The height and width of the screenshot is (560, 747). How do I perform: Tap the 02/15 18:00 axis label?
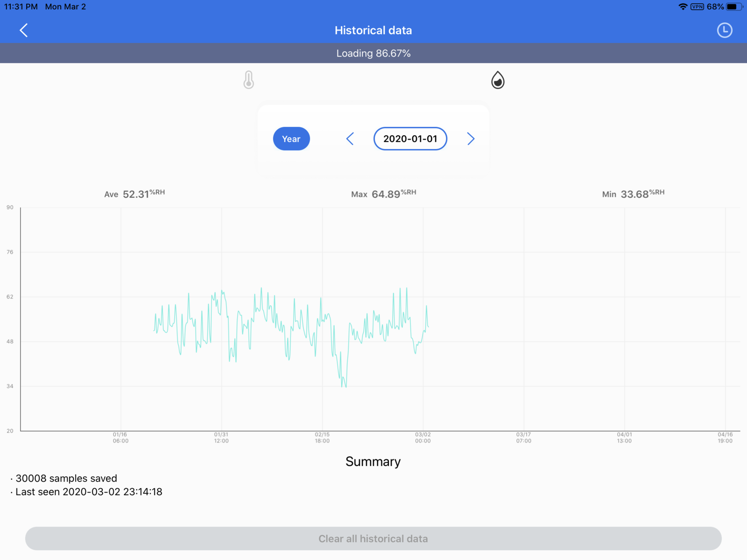322,437
